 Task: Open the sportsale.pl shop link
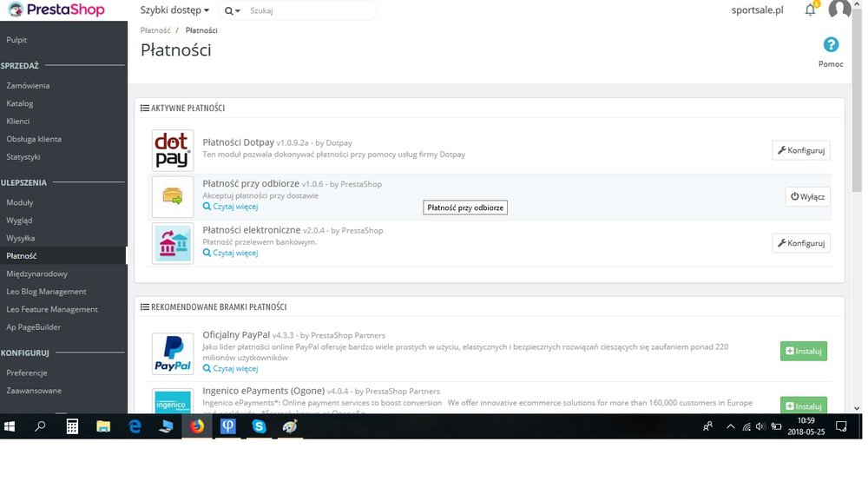coord(757,10)
